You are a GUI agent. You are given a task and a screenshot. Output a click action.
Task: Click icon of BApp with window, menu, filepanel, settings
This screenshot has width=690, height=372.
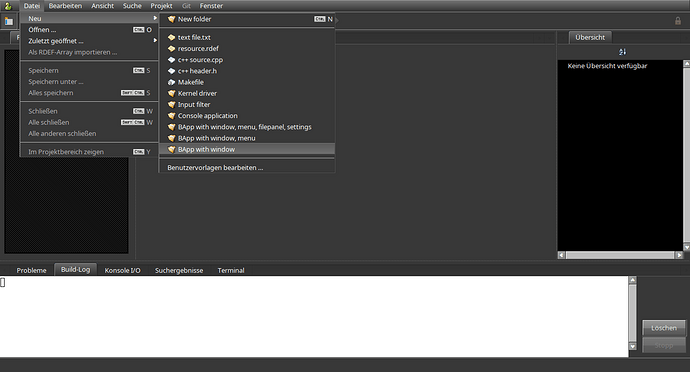coord(172,127)
